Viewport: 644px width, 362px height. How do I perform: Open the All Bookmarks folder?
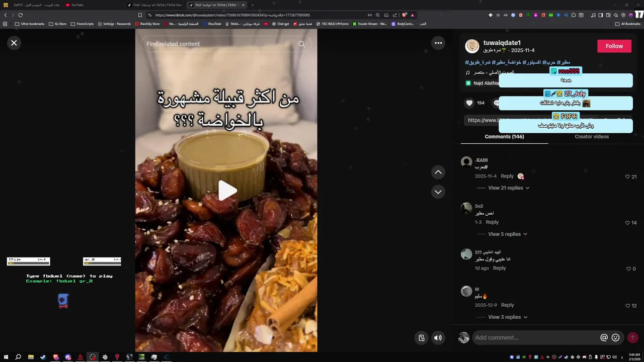click(627, 24)
